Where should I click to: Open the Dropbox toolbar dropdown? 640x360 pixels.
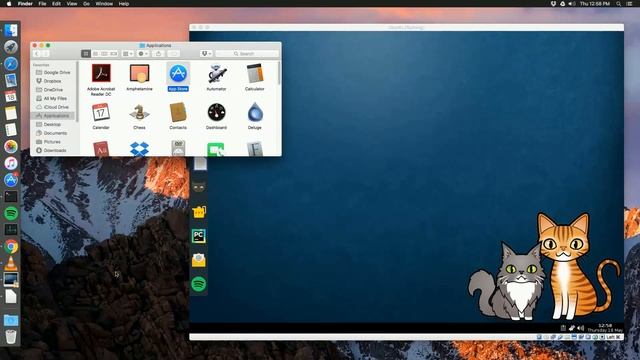pyautogui.click(x=206, y=53)
